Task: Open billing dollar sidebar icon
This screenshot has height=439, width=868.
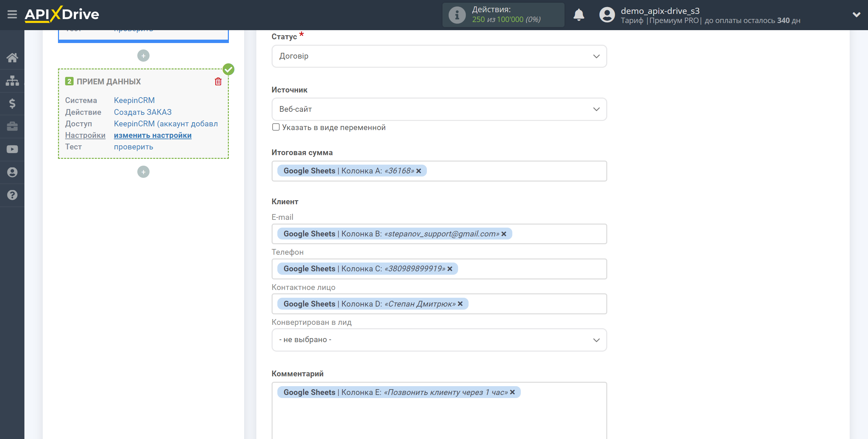Action: pyautogui.click(x=12, y=103)
